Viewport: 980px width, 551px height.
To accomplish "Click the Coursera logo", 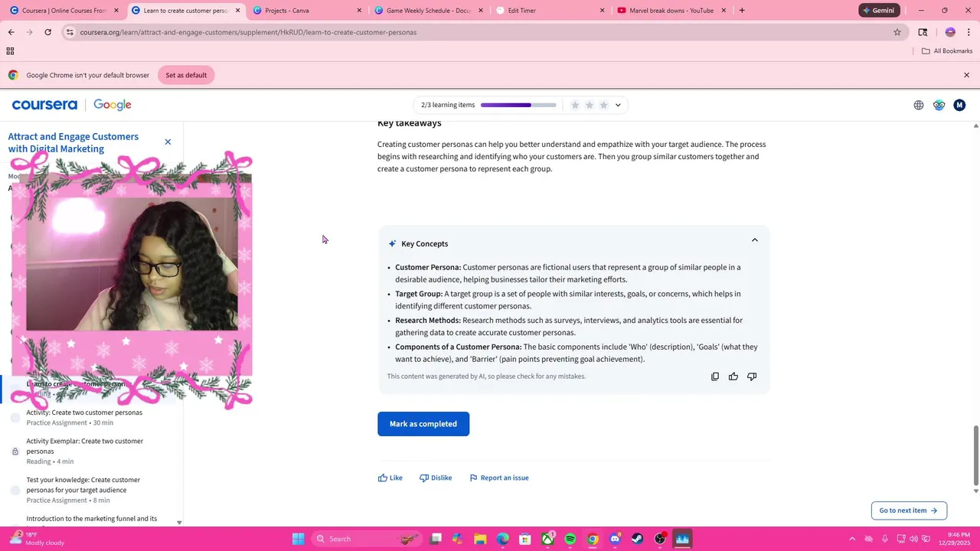I will pyautogui.click(x=44, y=105).
